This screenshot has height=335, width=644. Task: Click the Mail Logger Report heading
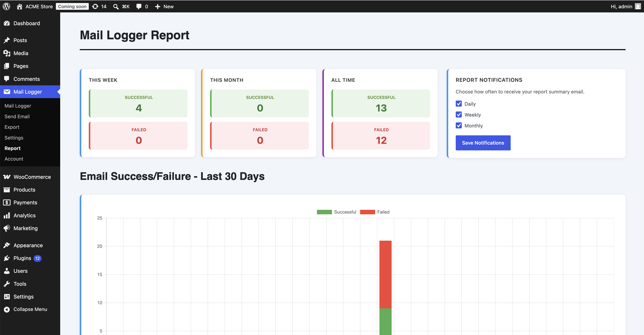point(134,35)
